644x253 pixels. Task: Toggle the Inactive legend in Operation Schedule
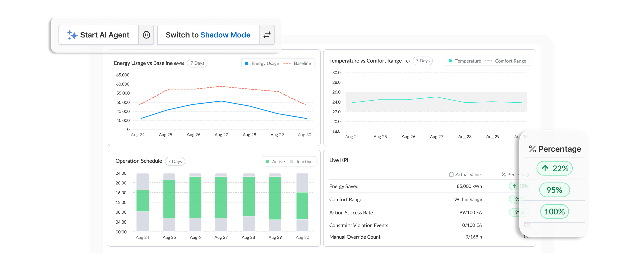pos(301,162)
